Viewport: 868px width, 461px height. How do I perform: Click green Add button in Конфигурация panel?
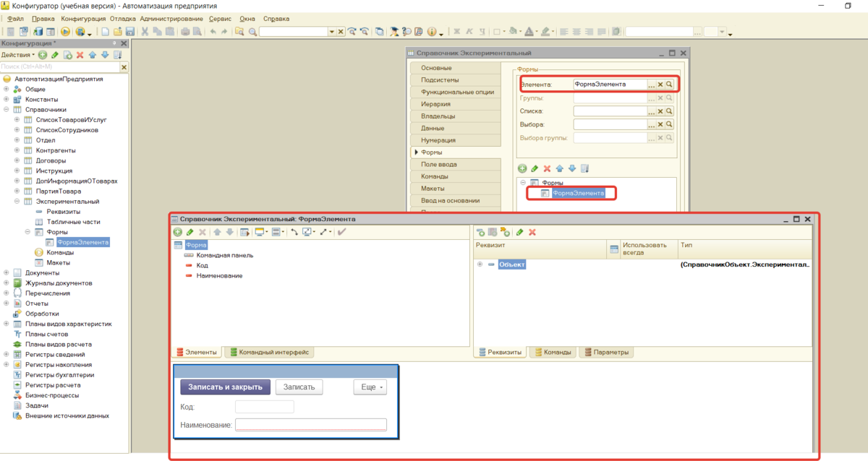point(43,55)
